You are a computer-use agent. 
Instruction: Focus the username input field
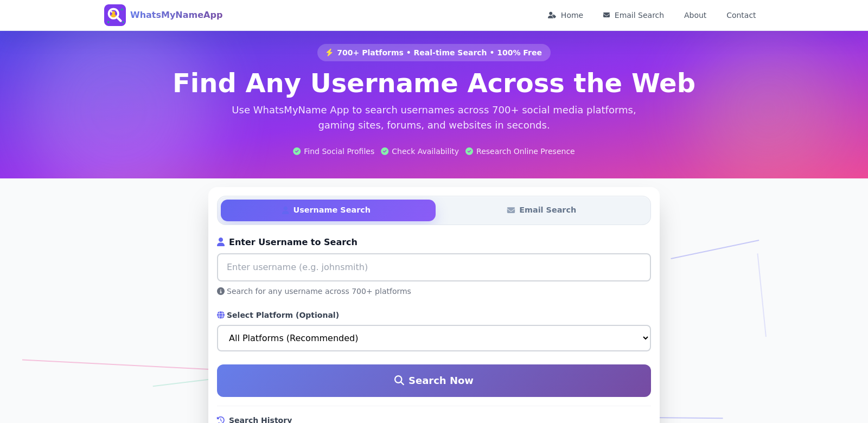point(434,267)
